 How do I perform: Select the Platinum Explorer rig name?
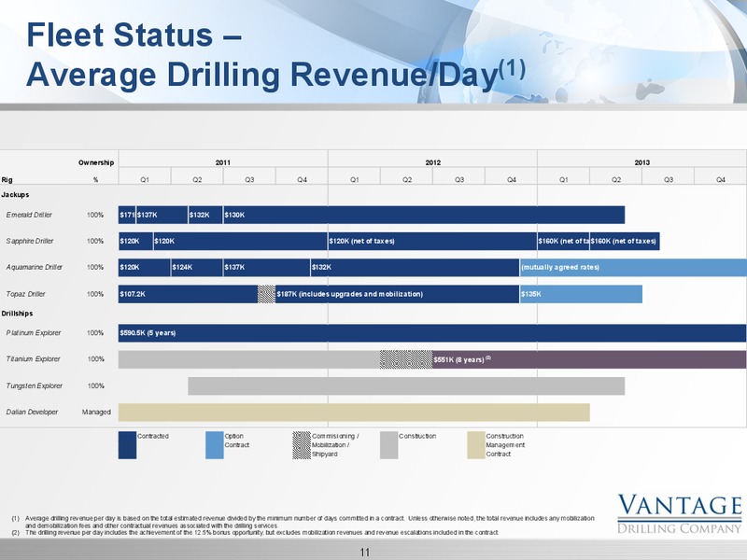(34, 333)
